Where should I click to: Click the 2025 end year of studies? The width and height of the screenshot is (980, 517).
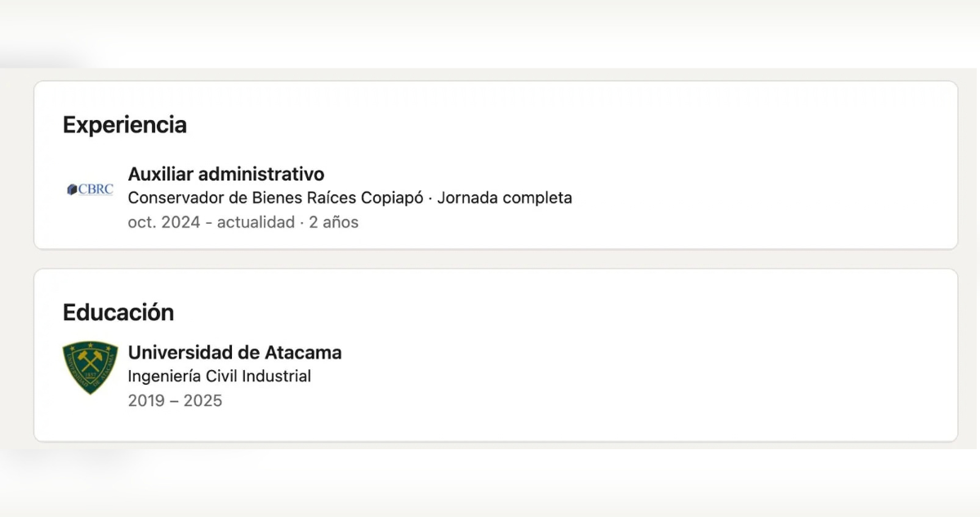[x=203, y=401]
